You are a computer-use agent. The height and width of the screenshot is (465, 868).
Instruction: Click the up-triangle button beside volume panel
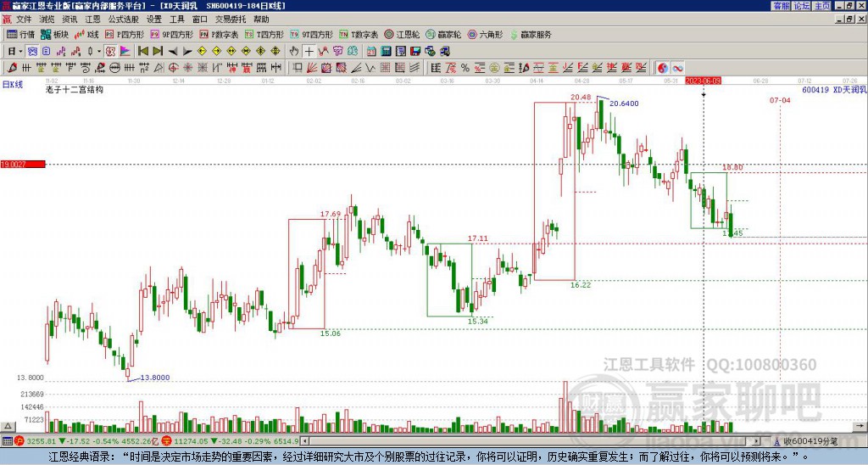click(x=8, y=426)
